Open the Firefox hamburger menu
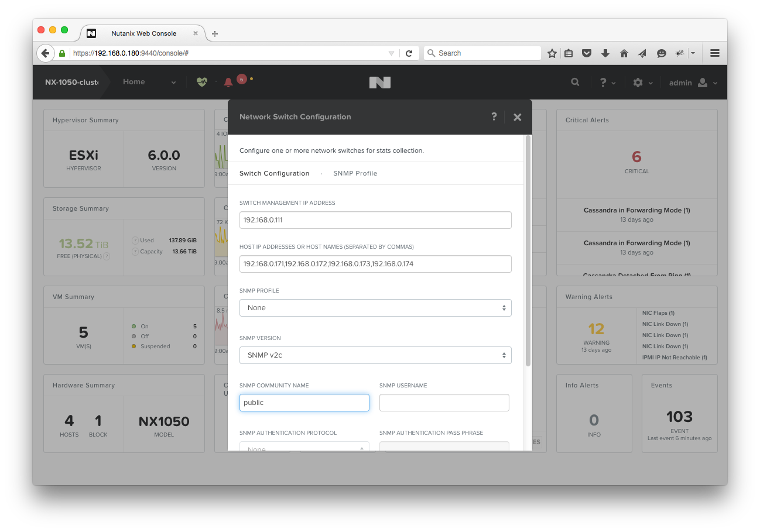The image size is (760, 532). click(x=714, y=53)
